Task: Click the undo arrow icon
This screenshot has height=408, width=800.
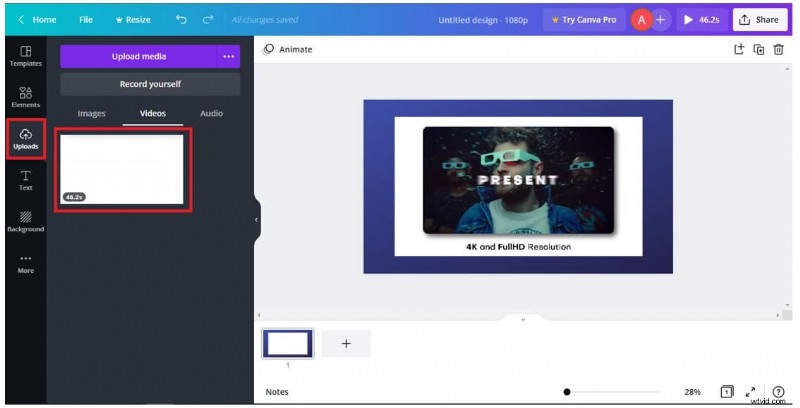Action: (x=181, y=19)
